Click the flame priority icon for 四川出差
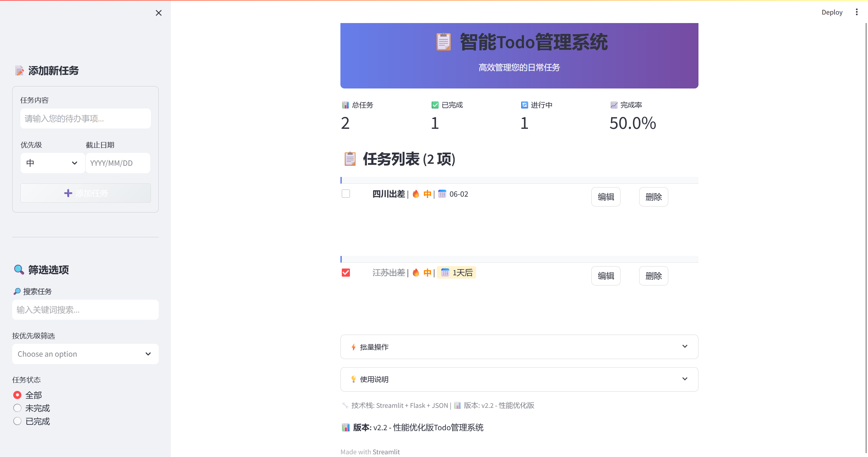868x457 pixels. click(x=416, y=194)
